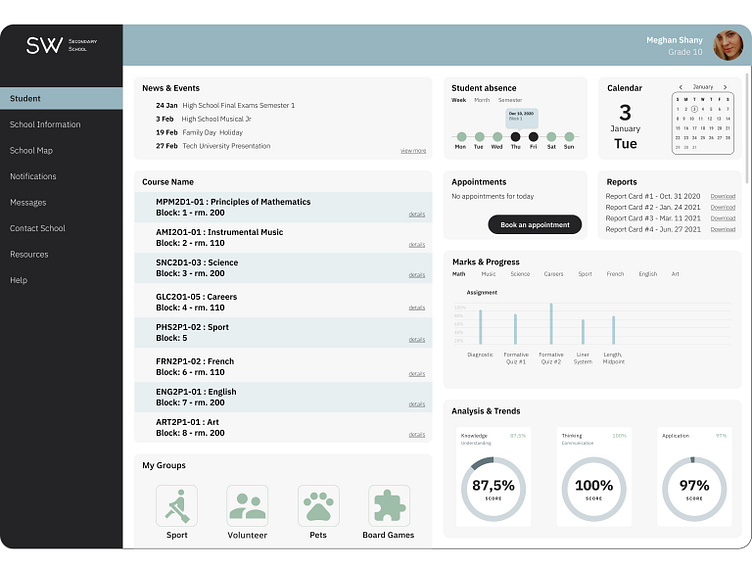Screen dimensions: 752x573
Task: Click the Pets paw icon
Action: (318, 506)
